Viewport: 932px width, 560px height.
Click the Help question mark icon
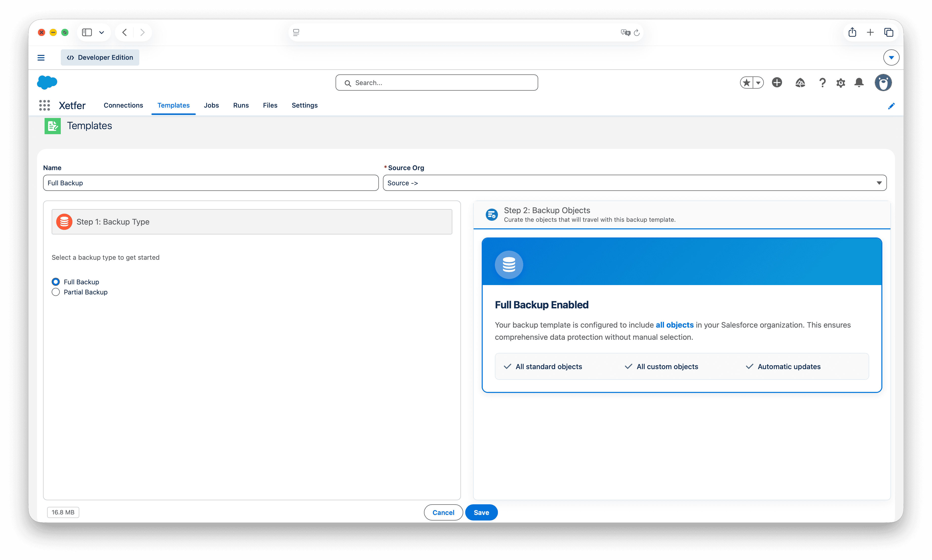point(822,83)
